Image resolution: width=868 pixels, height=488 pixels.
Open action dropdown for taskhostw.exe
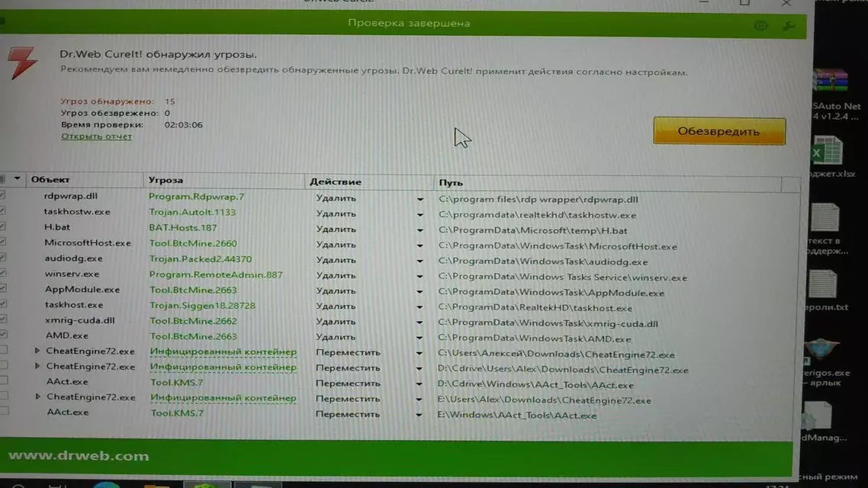click(x=420, y=215)
